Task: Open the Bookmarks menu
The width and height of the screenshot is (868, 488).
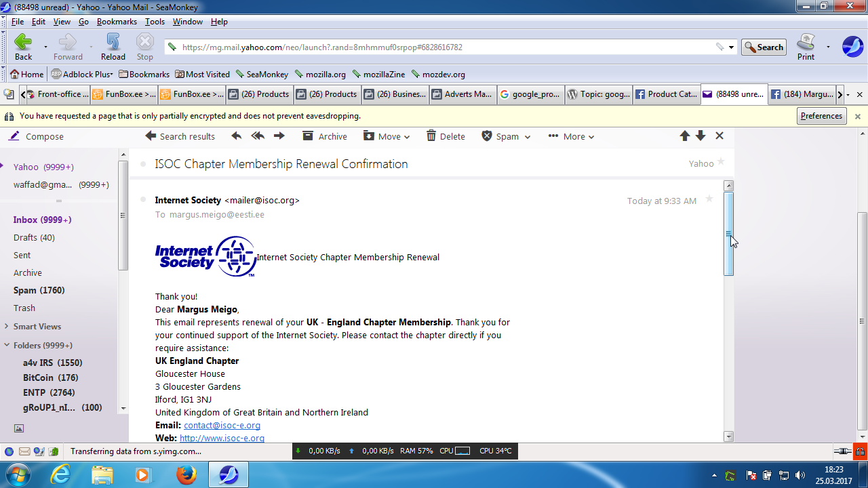Action: click(117, 22)
